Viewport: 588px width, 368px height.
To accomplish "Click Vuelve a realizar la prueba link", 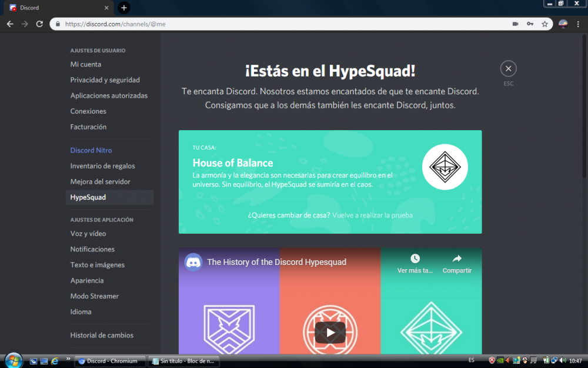I will [x=372, y=216].
